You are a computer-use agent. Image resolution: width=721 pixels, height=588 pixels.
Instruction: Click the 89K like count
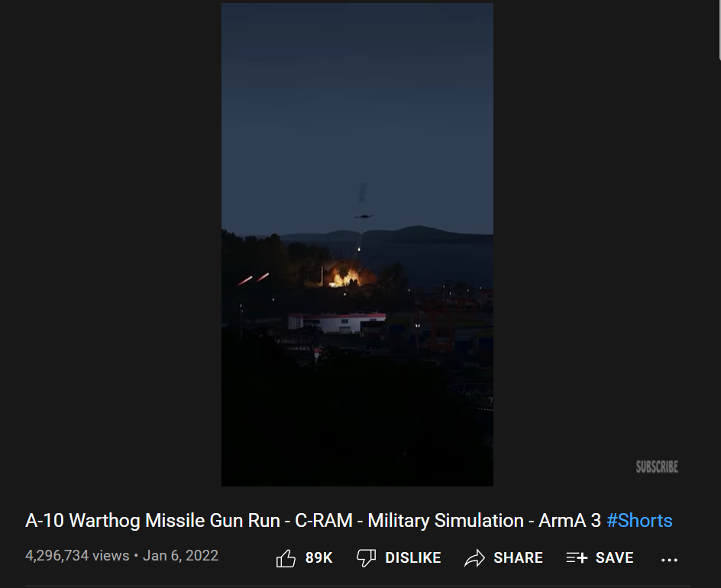pos(318,557)
